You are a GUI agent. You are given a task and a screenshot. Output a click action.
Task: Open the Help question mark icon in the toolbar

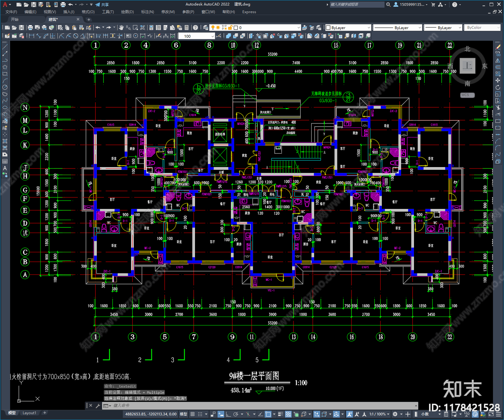pyautogui.click(x=196, y=28)
